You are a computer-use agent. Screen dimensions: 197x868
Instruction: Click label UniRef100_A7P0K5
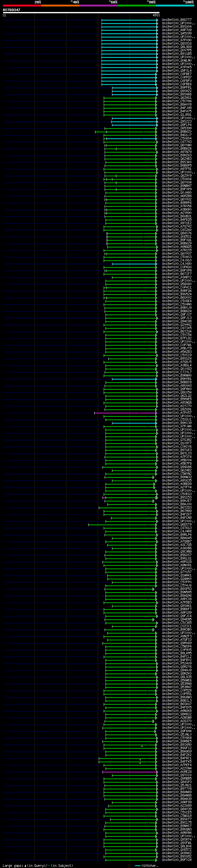(176, 67)
